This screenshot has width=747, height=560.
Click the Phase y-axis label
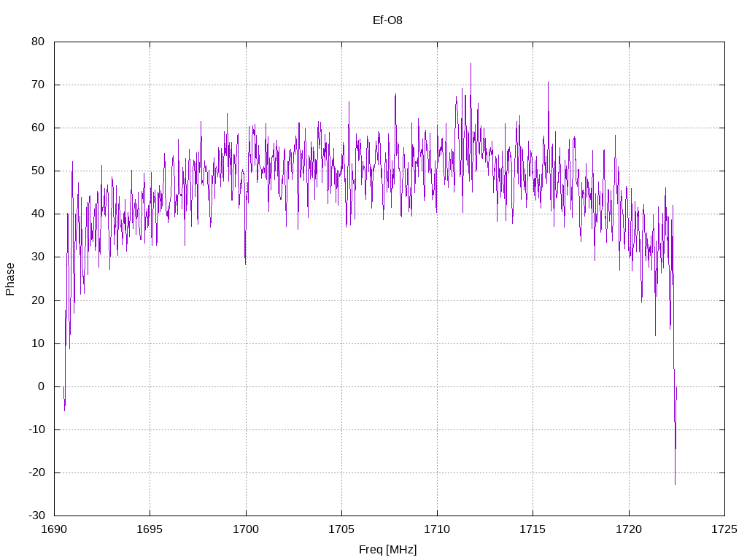pyautogui.click(x=10, y=279)
